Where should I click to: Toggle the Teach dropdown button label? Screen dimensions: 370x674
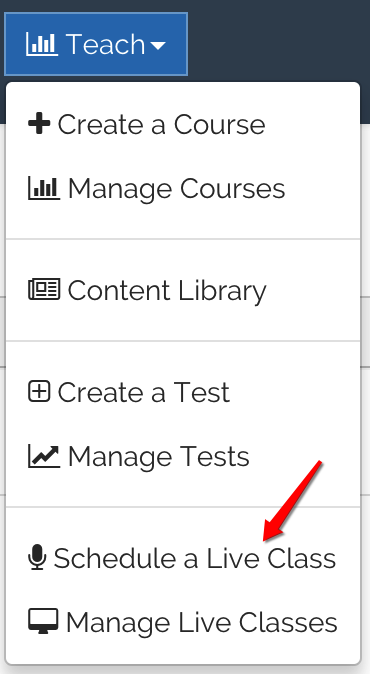pyautogui.click(x=105, y=44)
